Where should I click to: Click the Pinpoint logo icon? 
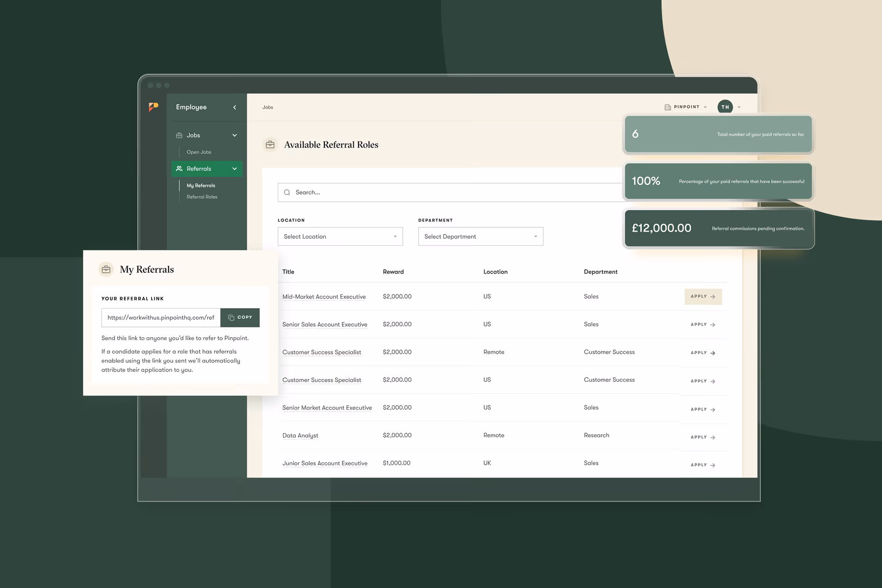pyautogui.click(x=153, y=107)
